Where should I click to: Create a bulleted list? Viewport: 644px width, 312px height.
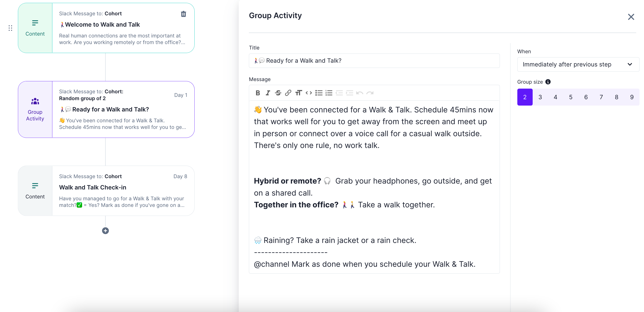point(319,93)
